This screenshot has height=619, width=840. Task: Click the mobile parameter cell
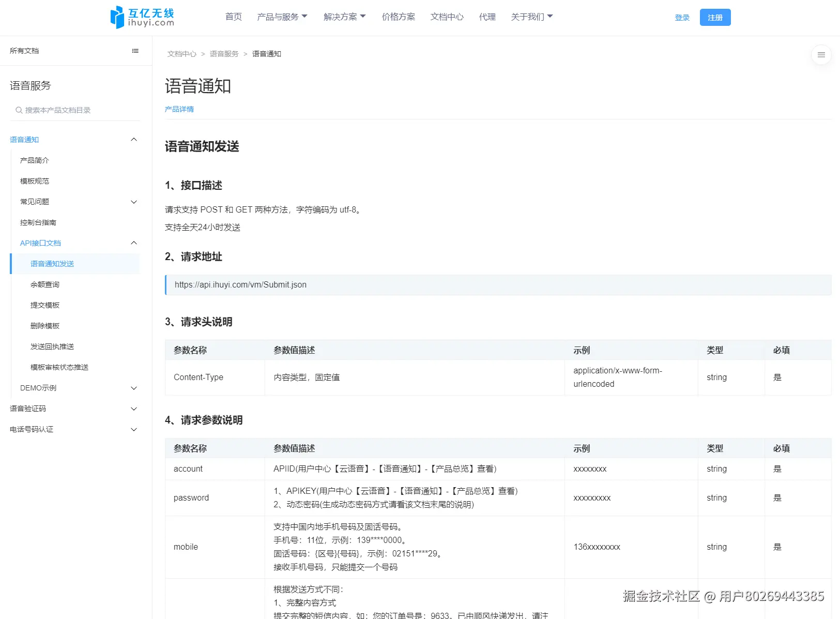pos(215,547)
